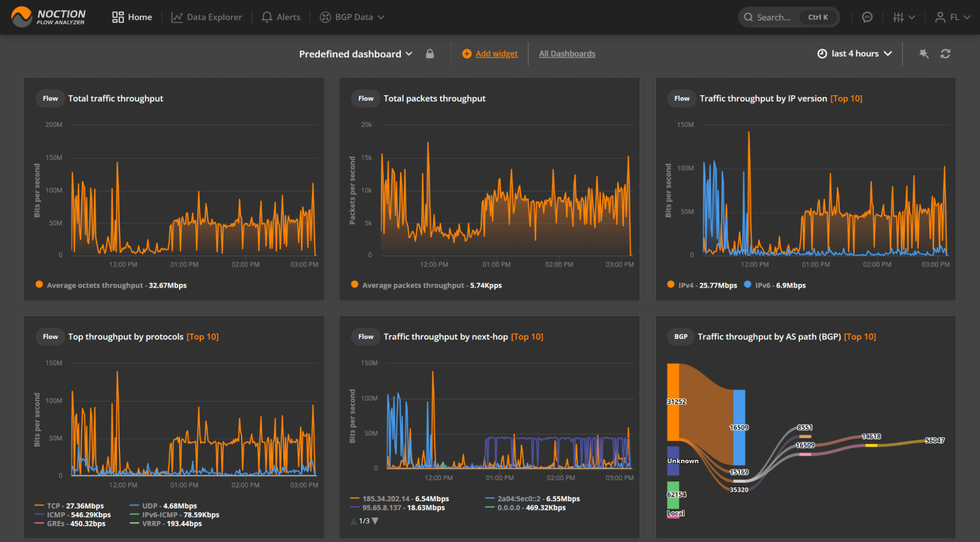The image size is (980, 542).
Task: Toggle the 95.65.8.137 next-hop legend entry
Action: [398, 507]
